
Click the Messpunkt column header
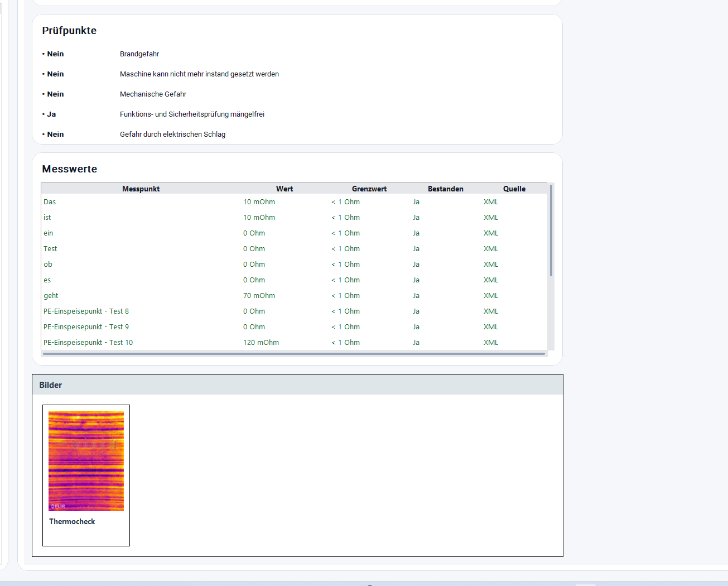tap(141, 189)
